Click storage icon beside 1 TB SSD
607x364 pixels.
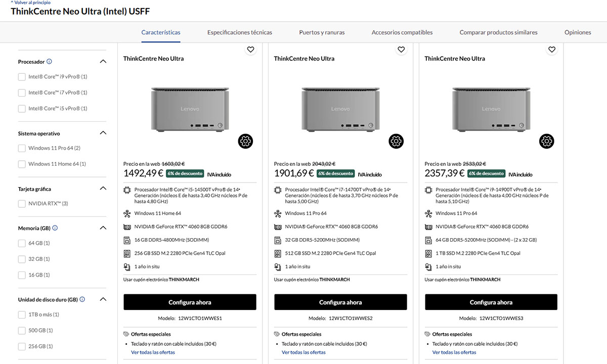coord(428,253)
